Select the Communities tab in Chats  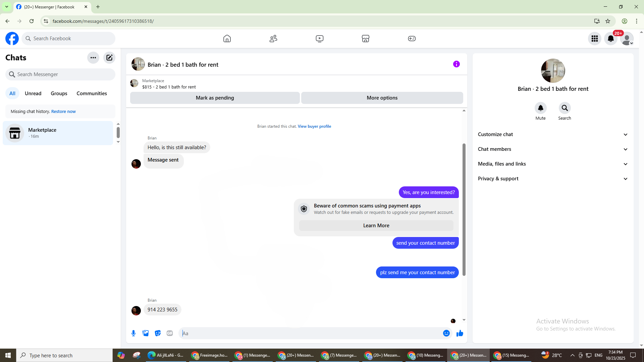pyautogui.click(x=92, y=94)
